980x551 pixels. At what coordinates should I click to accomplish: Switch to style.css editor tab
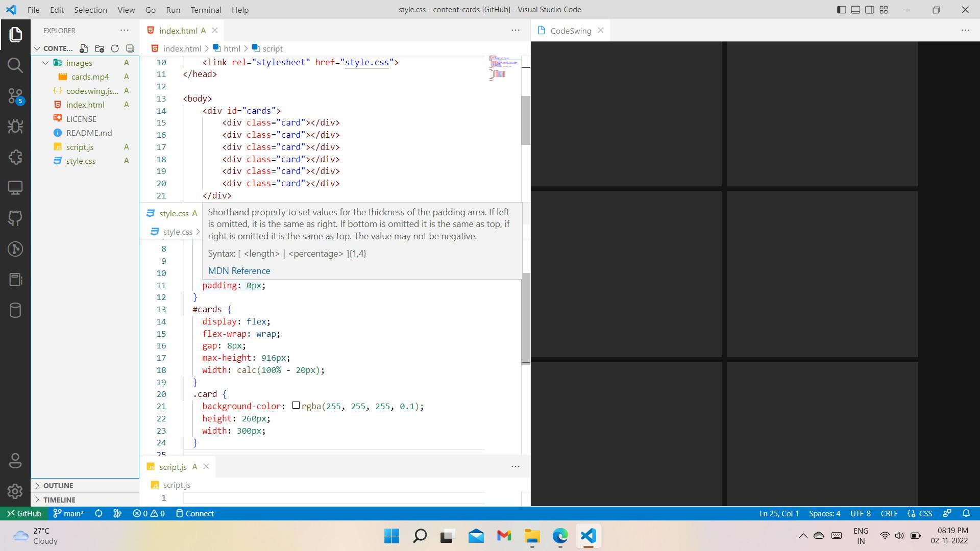tap(174, 213)
